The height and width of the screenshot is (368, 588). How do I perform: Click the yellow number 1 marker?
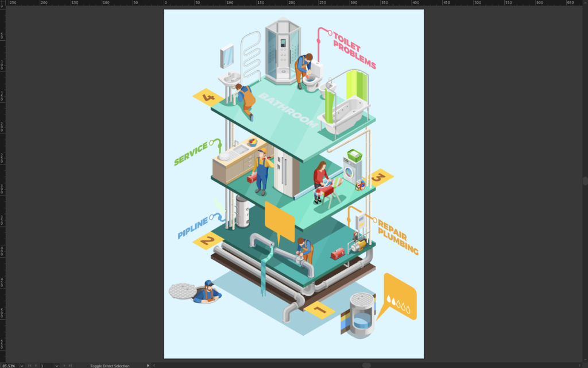tap(319, 310)
